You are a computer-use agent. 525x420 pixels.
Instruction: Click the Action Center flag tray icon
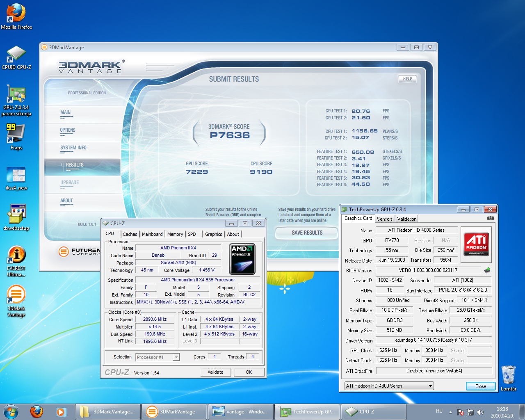[461, 412]
